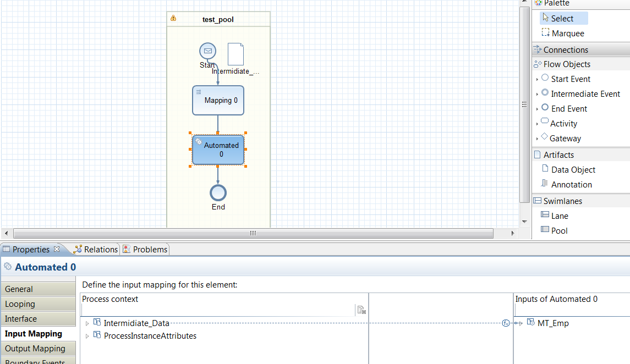Open the Interface properties section
Viewport: 630px width, 364px height.
coord(38,319)
